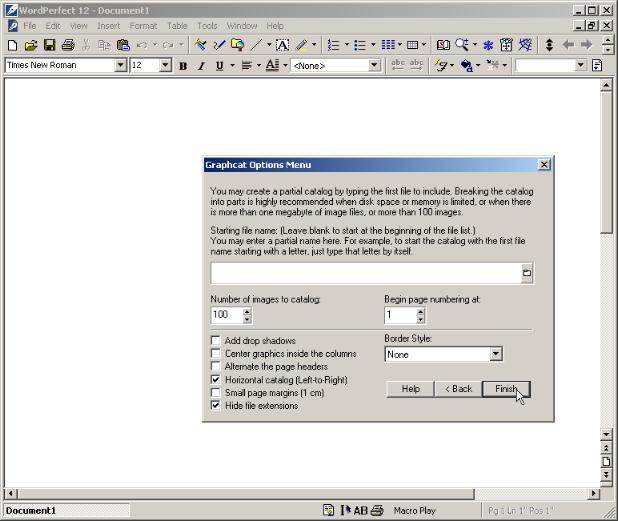Increase Number of images to catalog

(x=247, y=311)
